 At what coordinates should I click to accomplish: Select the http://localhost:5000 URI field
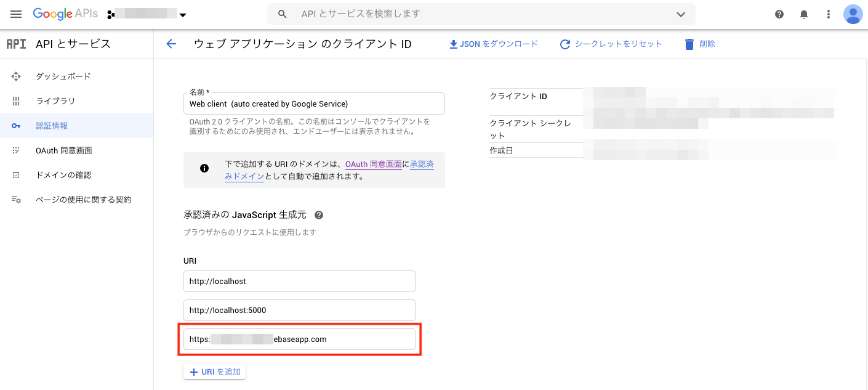[299, 310]
